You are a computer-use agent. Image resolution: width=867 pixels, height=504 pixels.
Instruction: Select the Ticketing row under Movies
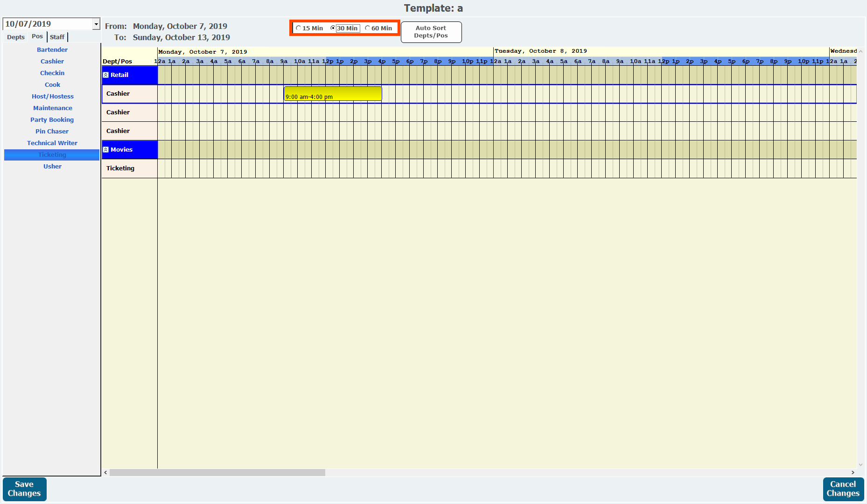pos(120,168)
